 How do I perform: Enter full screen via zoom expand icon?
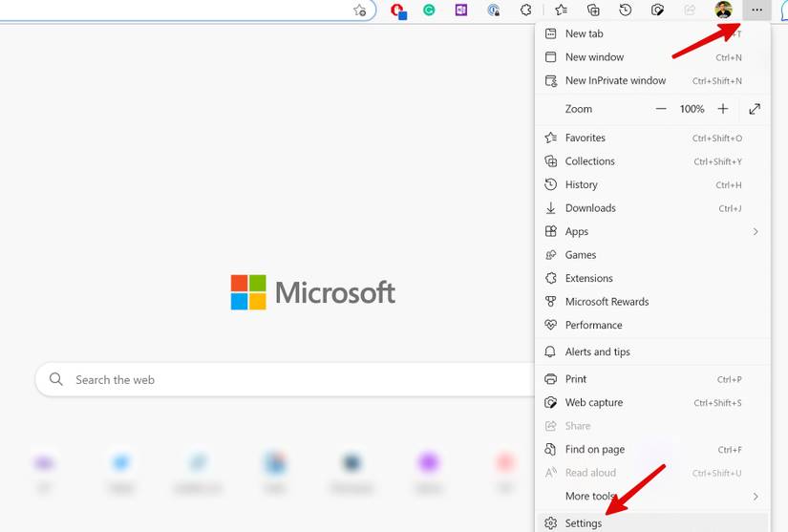755,109
